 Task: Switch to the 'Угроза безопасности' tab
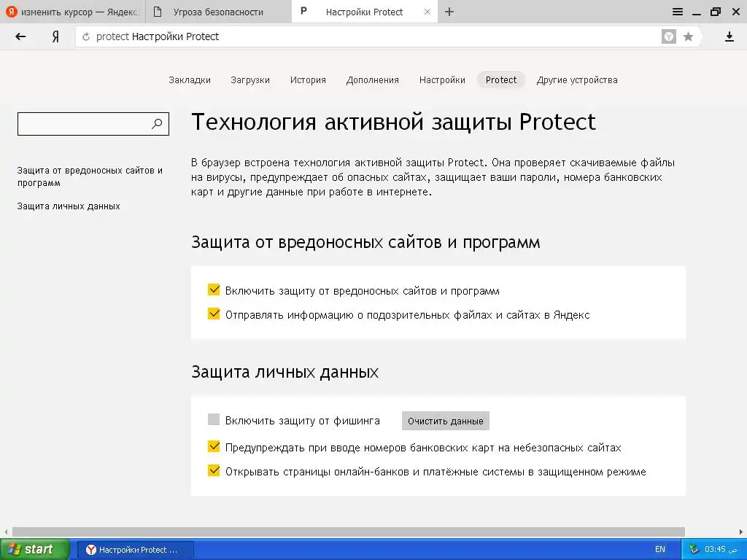[217, 12]
